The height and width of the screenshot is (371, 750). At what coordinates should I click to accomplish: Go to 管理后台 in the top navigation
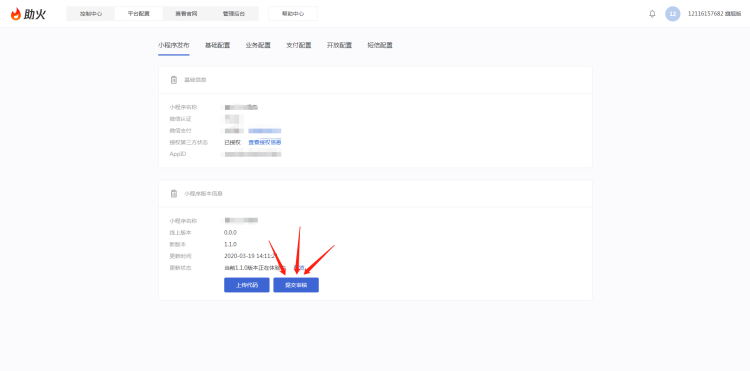click(234, 14)
